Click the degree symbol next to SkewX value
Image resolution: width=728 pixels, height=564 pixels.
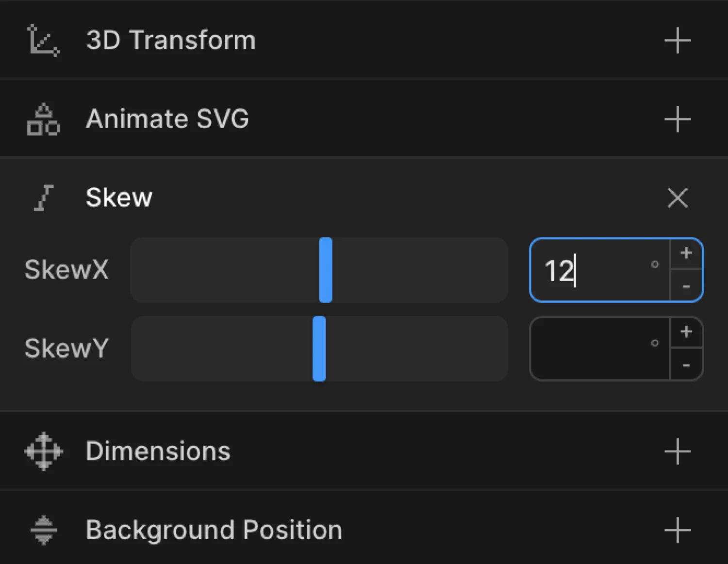[x=655, y=265]
